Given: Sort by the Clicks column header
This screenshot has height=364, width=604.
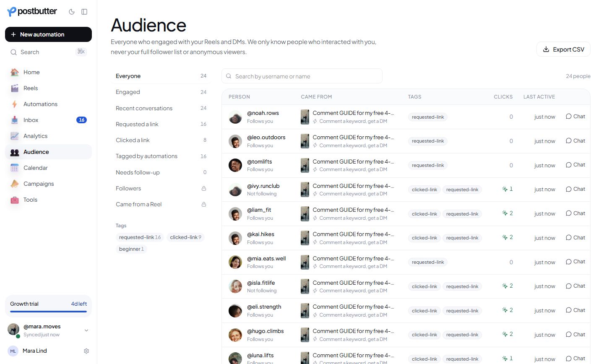Looking at the screenshot, I should (x=503, y=97).
